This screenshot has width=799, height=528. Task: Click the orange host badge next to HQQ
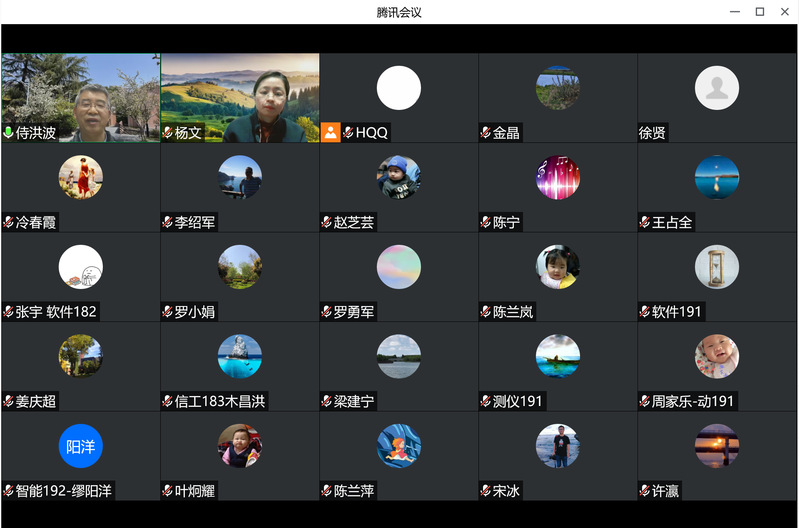point(330,133)
